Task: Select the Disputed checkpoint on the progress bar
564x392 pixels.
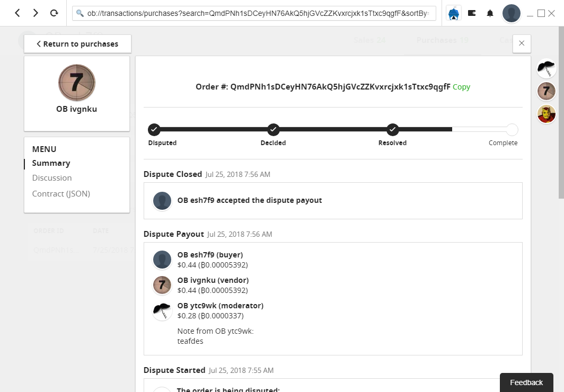Action: [x=154, y=129]
